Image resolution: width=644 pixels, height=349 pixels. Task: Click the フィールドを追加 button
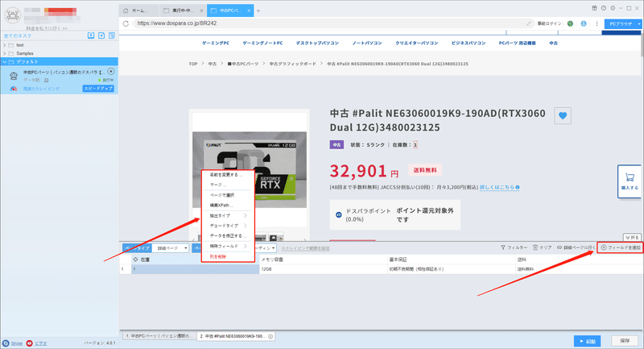pos(620,247)
